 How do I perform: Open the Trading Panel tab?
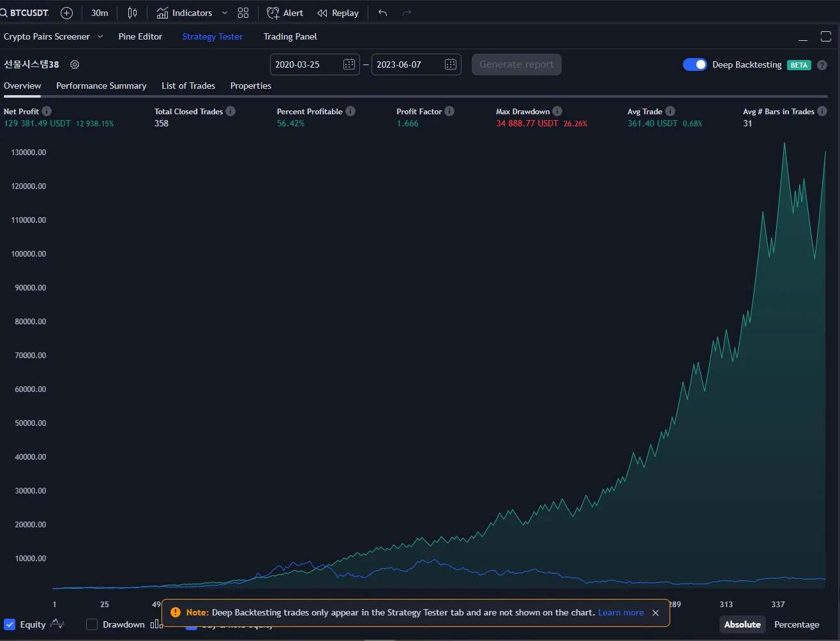[x=290, y=36]
